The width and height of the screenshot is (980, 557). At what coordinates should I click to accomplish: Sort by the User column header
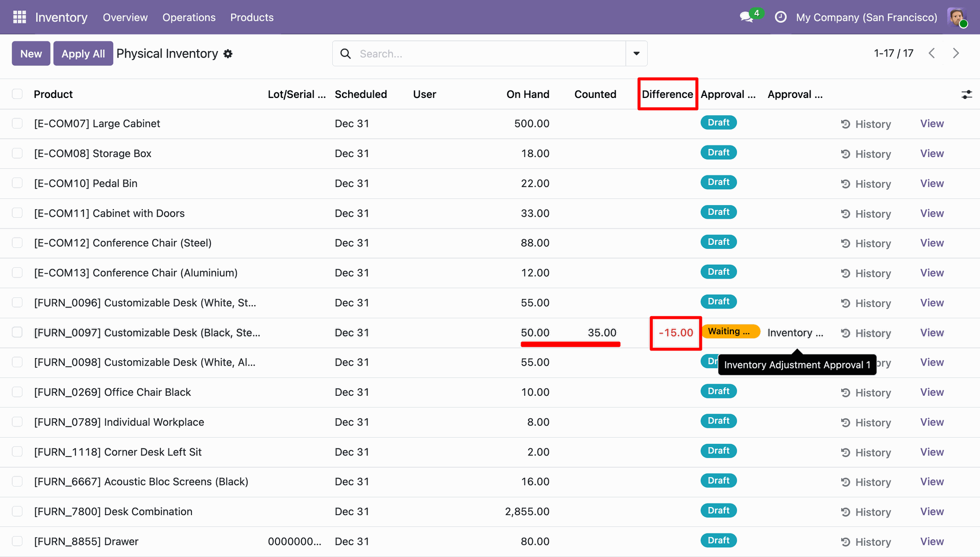pos(425,94)
